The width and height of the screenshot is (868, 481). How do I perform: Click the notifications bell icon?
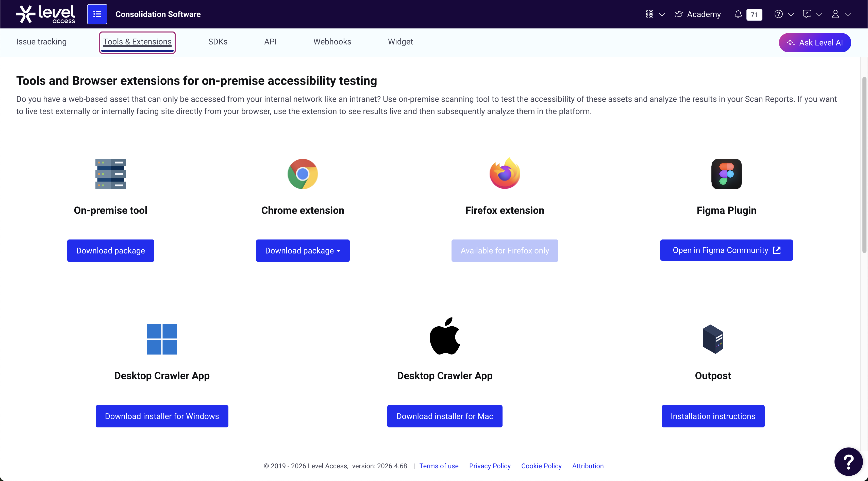pos(738,14)
